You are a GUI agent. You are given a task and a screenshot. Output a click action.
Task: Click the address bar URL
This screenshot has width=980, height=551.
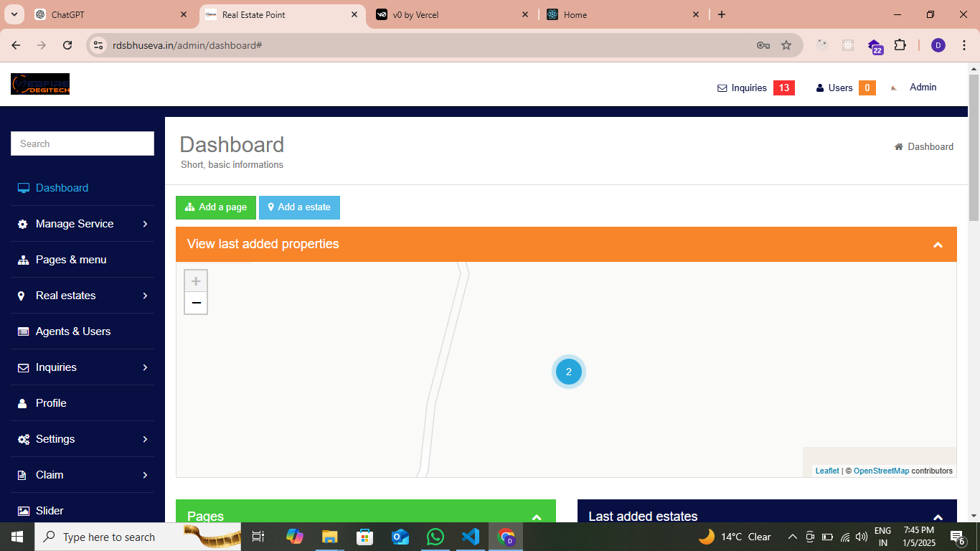coord(187,45)
